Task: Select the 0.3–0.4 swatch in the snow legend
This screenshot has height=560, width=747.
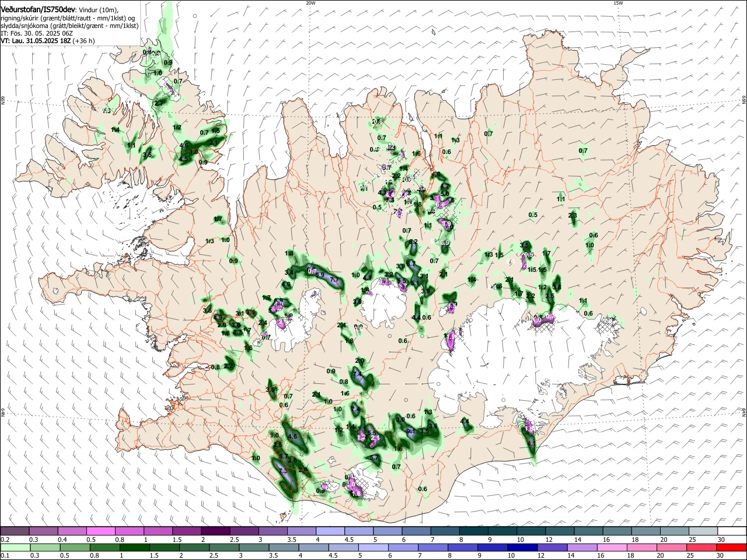Action: click(44, 531)
